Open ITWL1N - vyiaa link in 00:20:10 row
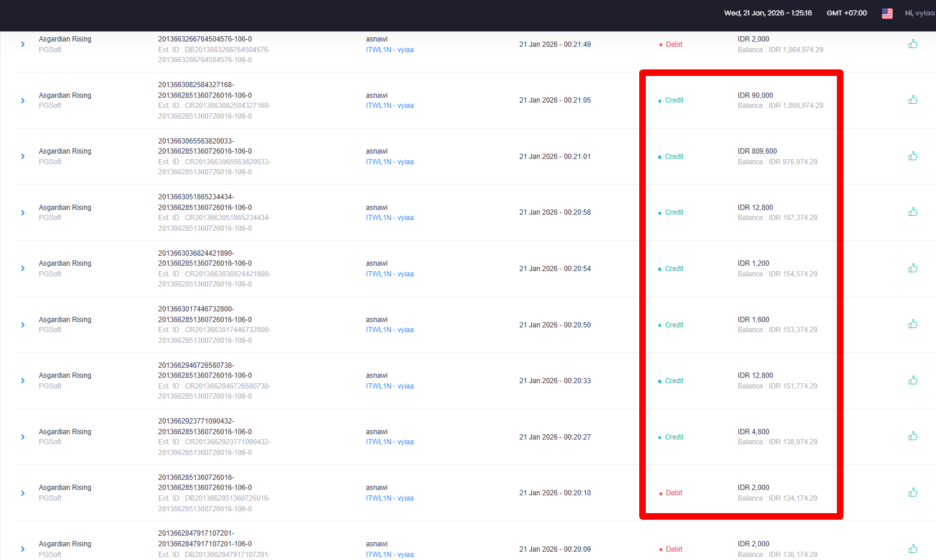Viewport: 936px width, 560px height. (390, 498)
